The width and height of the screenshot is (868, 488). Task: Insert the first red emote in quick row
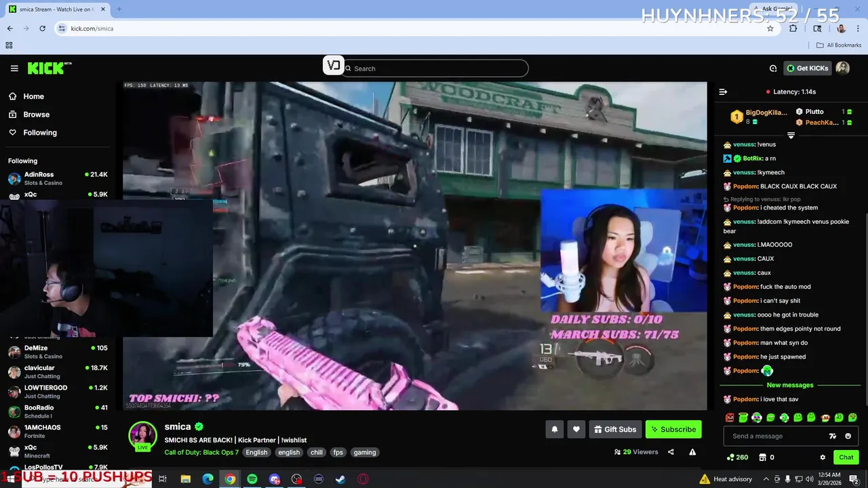(730, 418)
